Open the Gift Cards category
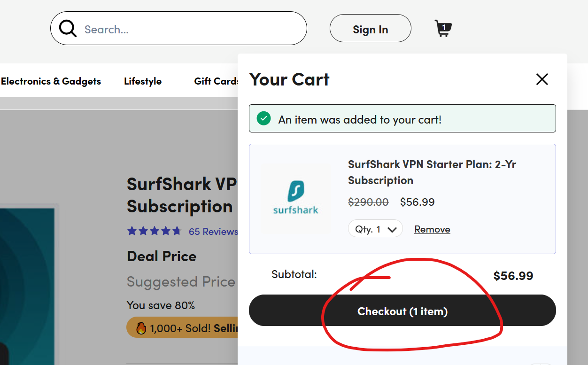This screenshot has height=365, width=588. pyautogui.click(x=217, y=81)
